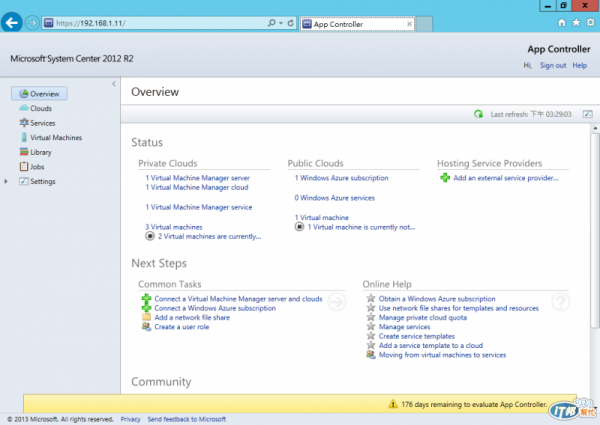600x425 pixels.
Task: Select the App Controller browser tab
Action: pyautogui.click(x=357, y=24)
